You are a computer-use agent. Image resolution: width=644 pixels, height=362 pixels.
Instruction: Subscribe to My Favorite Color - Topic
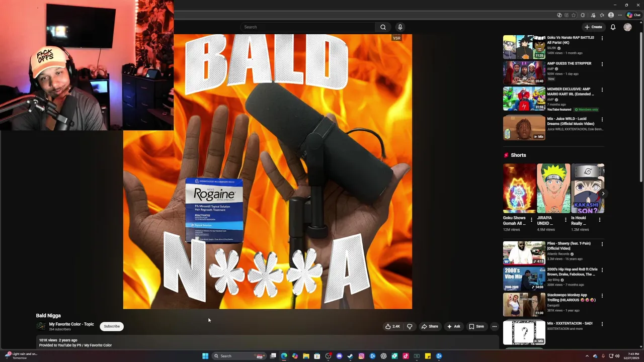[112, 326]
